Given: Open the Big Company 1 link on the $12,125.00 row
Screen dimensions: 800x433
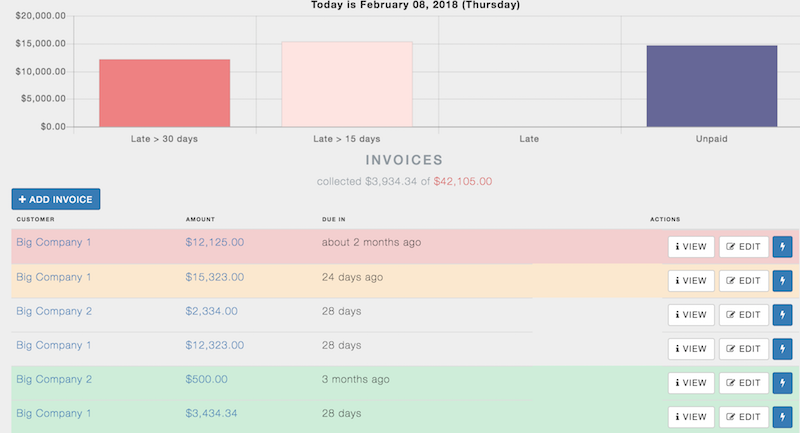Looking at the screenshot, I should (54, 242).
